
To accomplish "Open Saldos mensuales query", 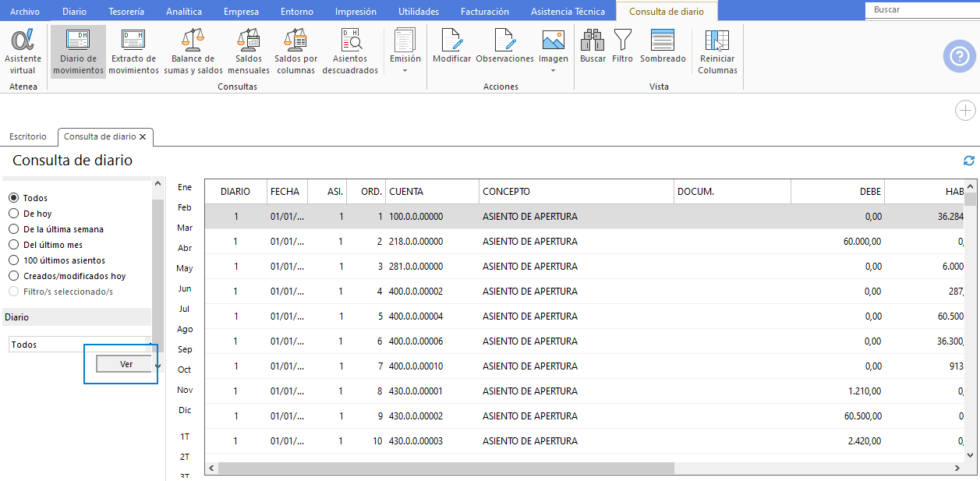I will click(249, 52).
